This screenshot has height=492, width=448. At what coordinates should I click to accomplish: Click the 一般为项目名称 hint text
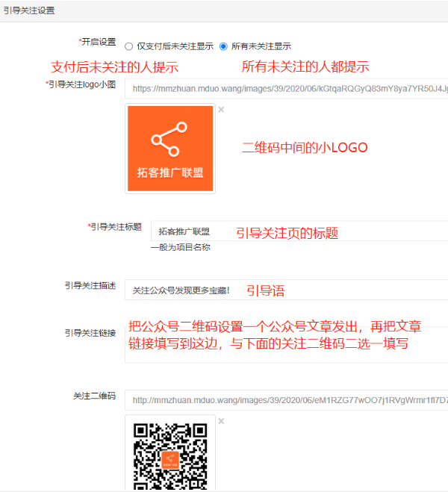click(181, 247)
